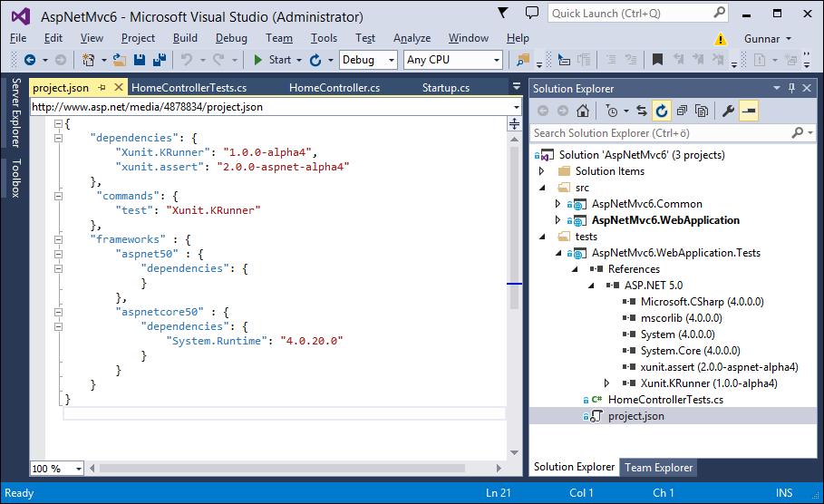This screenshot has height=504, width=824.
Task: Collapse the "commands" JSON block outline
Action: tap(58, 196)
